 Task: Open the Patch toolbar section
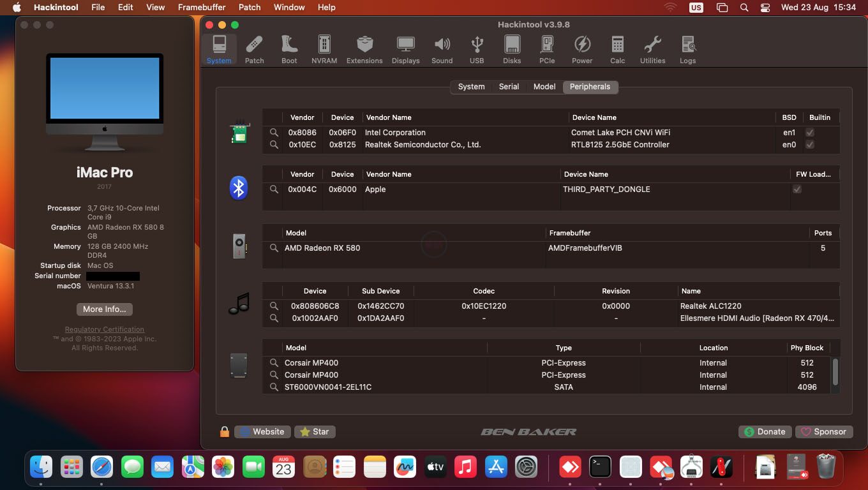click(254, 50)
